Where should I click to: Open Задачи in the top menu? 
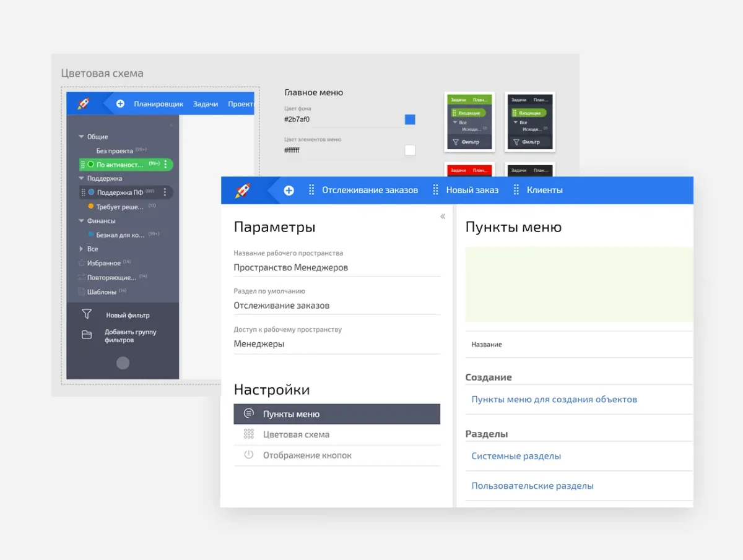point(205,104)
